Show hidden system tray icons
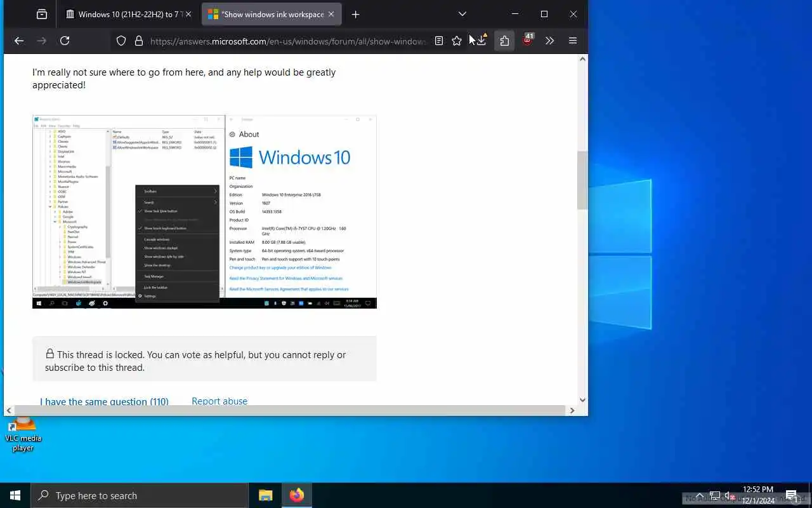The image size is (812, 508). (700, 495)
